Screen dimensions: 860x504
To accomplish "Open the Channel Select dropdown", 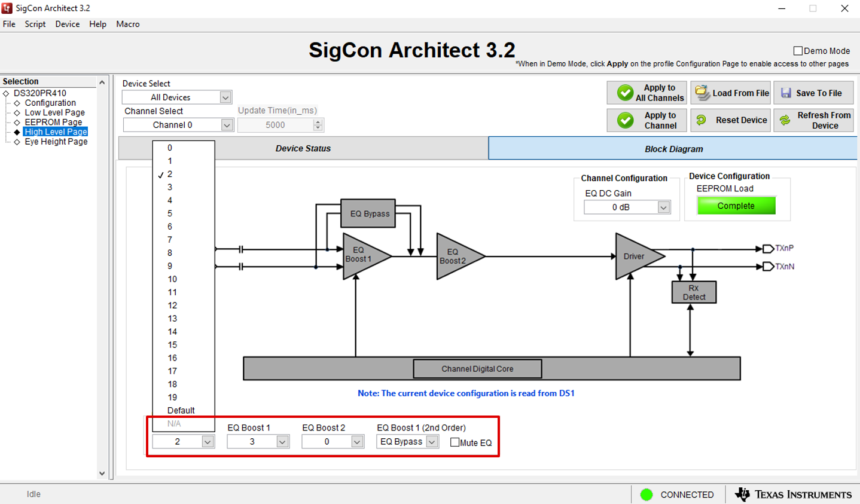I will [x=227, y=125].
